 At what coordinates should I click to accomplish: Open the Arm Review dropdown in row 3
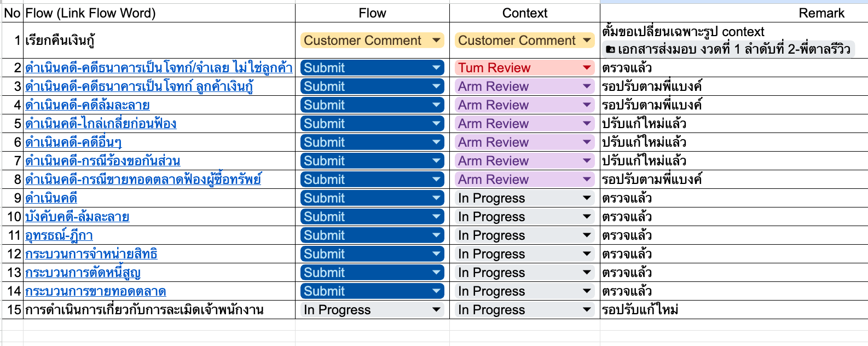pos(587,86)
